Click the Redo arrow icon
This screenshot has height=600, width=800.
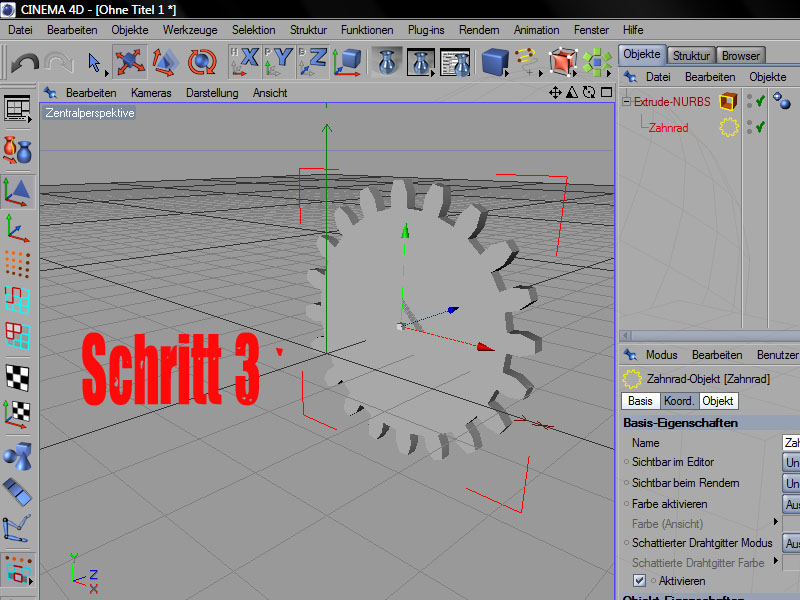click(x=59, y=63)
